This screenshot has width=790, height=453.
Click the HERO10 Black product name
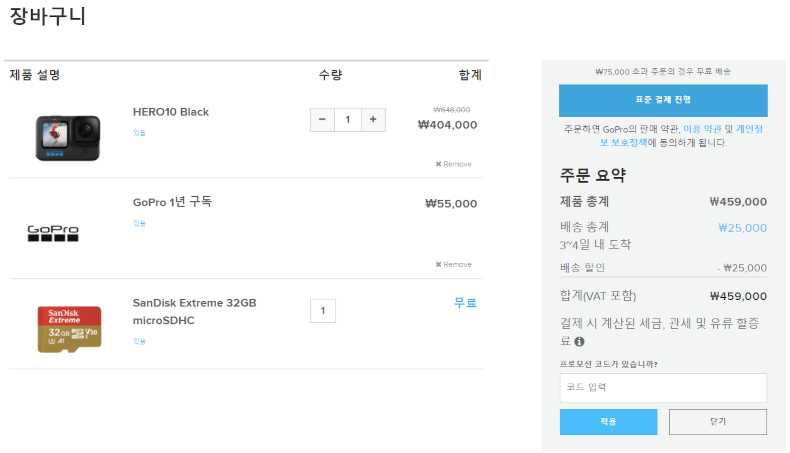(x=171, y=112)
